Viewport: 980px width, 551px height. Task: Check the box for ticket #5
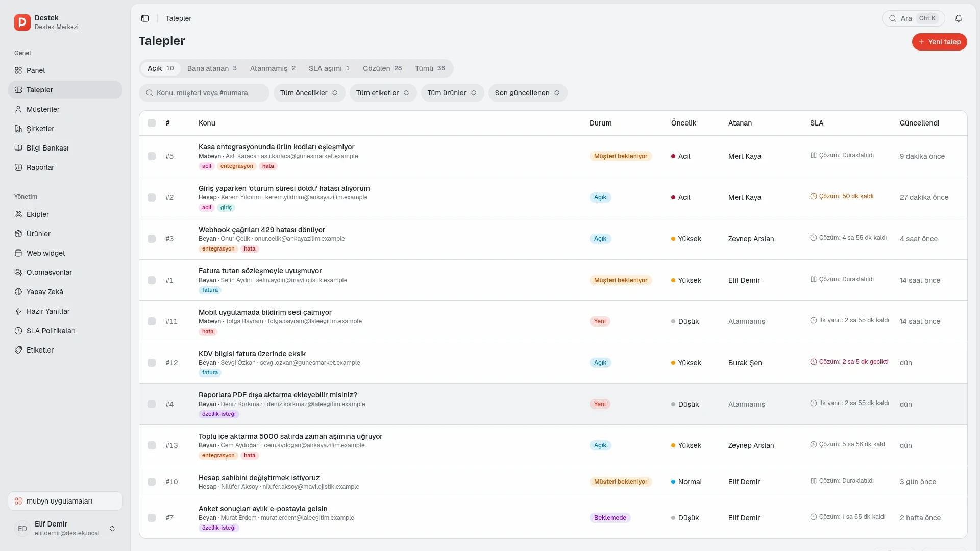pyautogui.click(x=152, y=156)
